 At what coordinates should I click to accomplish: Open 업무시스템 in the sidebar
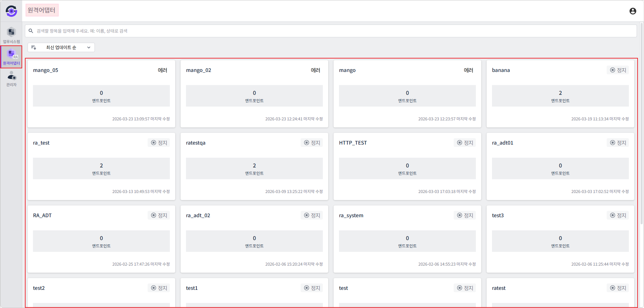coord(11,35)
